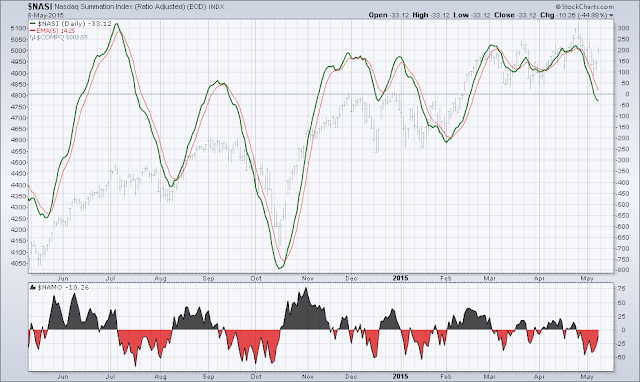640x382 pixels.
Task: Click the -500 label on the right axis
Action: (622, 204)
